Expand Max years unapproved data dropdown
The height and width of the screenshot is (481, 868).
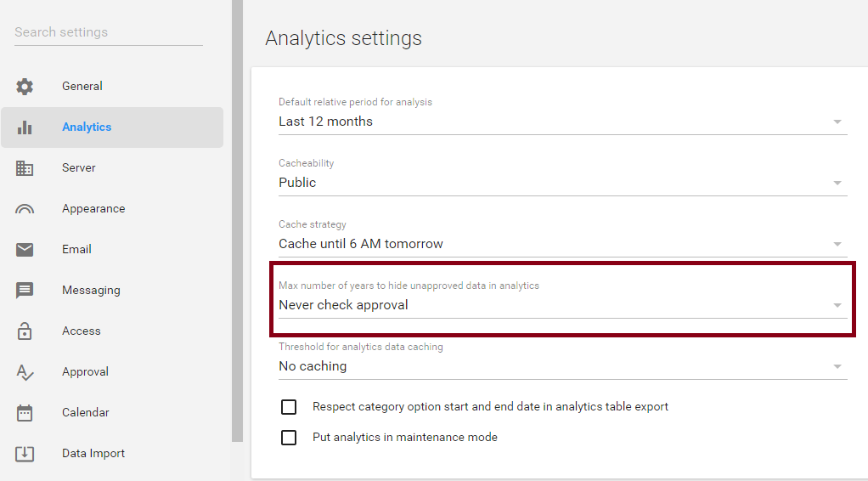click(x=562, y=305)
